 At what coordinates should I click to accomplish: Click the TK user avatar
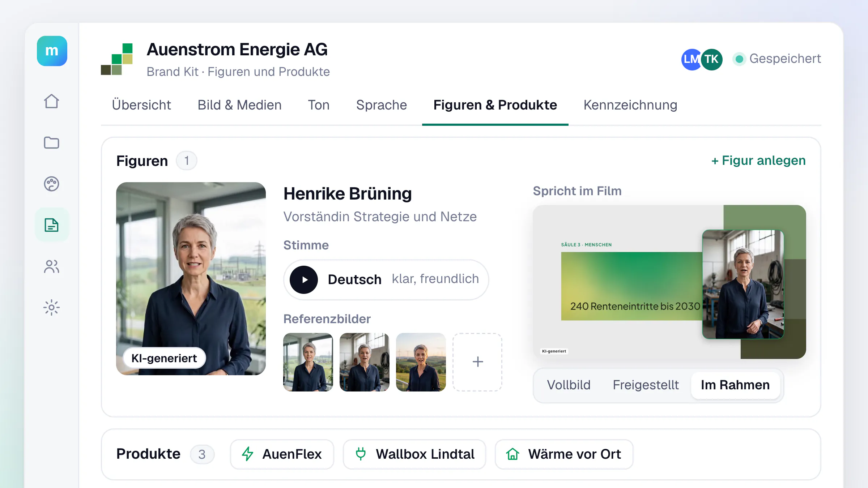coord(712,59)
